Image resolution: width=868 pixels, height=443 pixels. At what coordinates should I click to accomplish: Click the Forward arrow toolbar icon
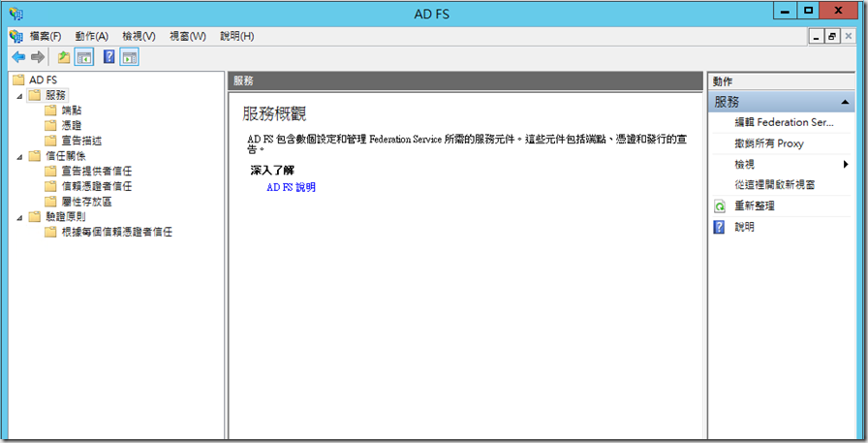click(37, 57)
